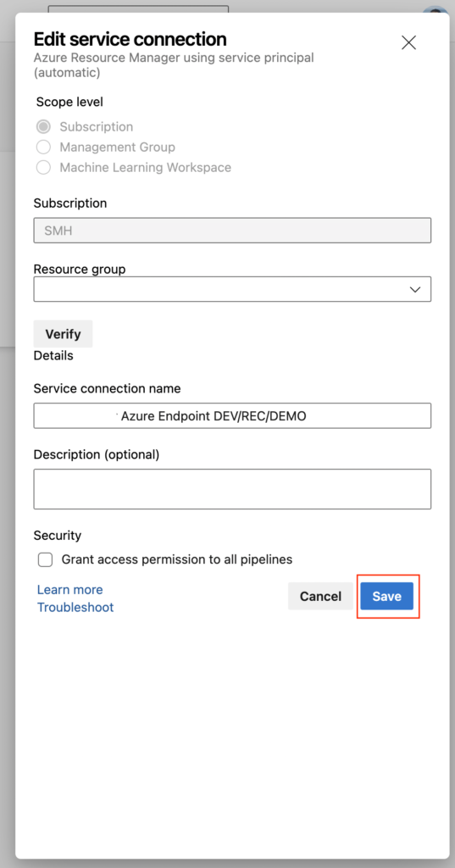Image resolution: width=455 pixels, height=868 pixels.
Task: Select the Subscription scope level radio
Action: 43,127
